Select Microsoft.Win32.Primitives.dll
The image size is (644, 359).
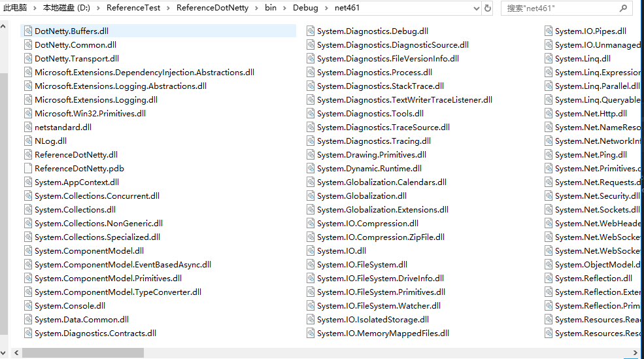[90, 113]
